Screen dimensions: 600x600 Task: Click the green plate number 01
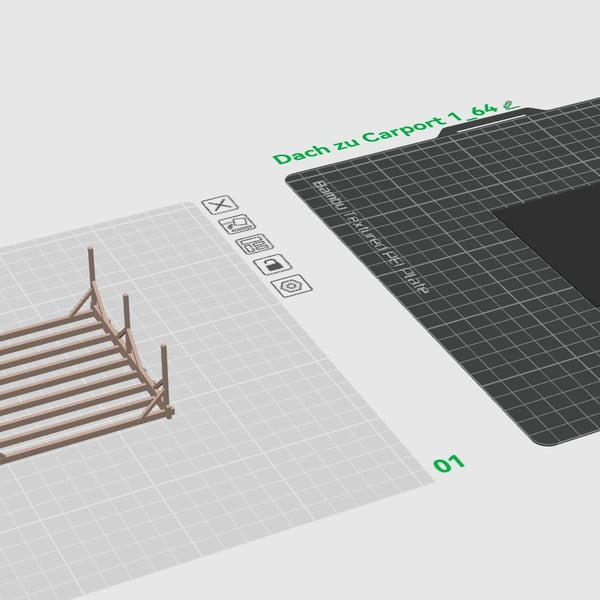[x=449, y=464]
